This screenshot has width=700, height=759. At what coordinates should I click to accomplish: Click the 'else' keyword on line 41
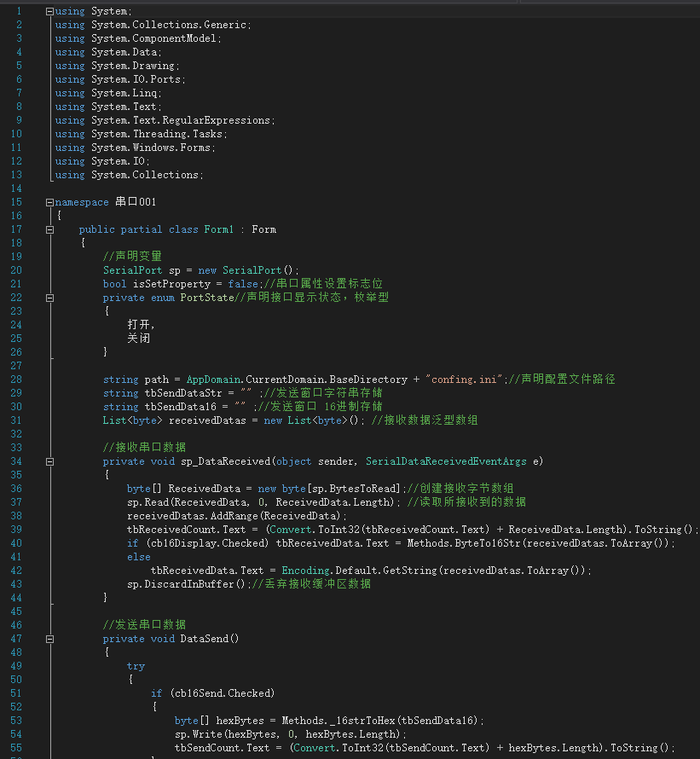click(138, 557)
